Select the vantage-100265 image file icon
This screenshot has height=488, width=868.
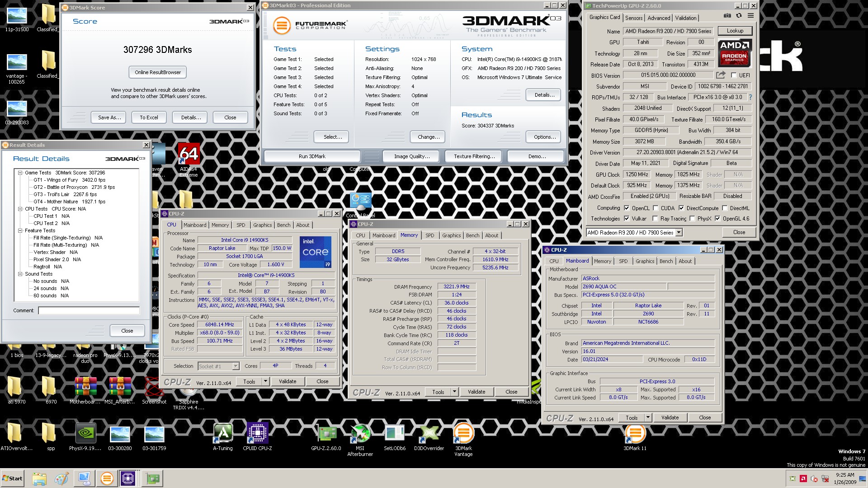click(17, 68)
